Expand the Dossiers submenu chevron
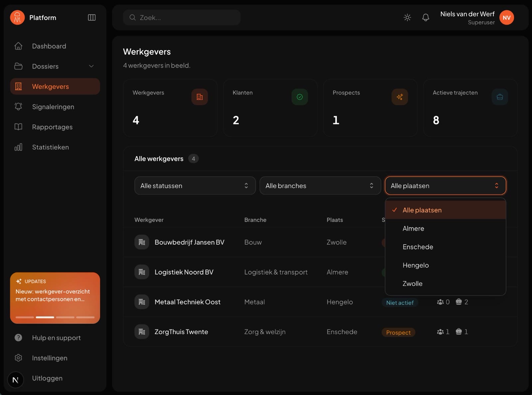Image resolution: width=532 pixels, height=395 pixels. click(x=91, y=66)
